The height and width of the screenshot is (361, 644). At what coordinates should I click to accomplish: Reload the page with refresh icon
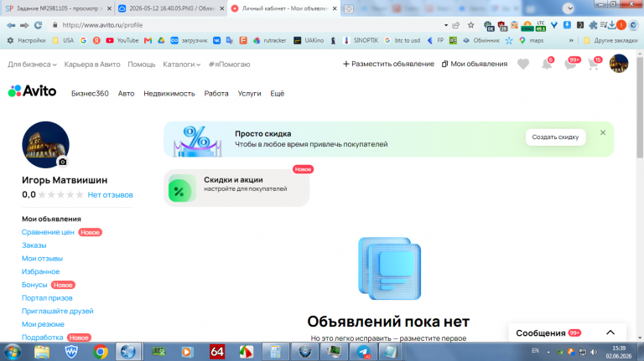[39, 25]
